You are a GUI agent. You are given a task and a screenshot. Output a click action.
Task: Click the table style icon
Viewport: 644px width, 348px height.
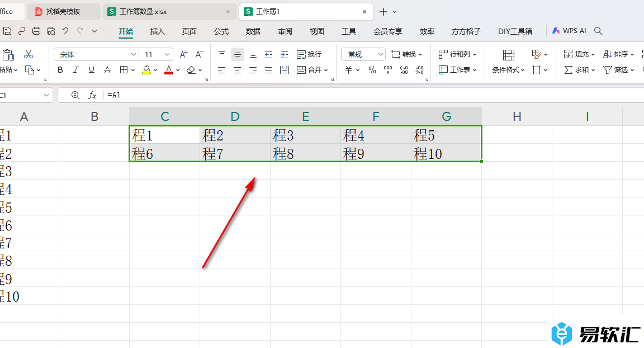pos(537,54)
